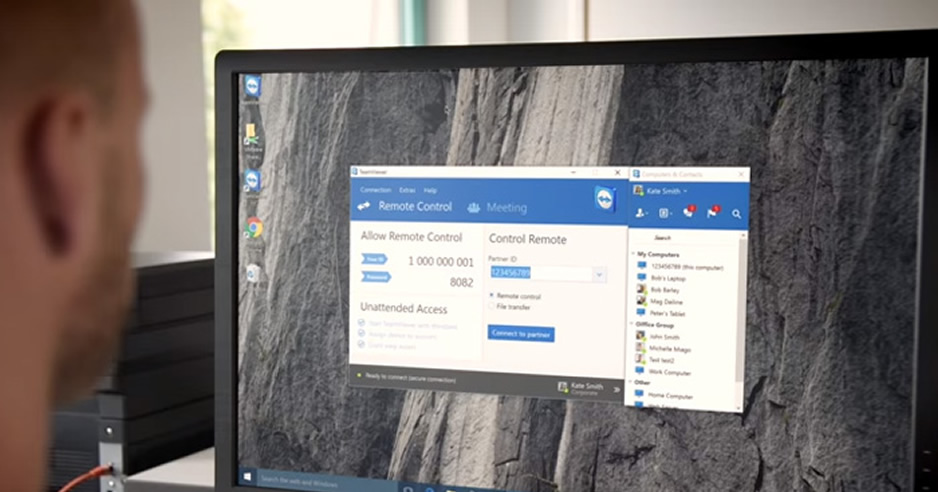The height and width of the screenshot is (492, 938).
Task: Click the add contact icon dropdown
Action: pos(641,213)
